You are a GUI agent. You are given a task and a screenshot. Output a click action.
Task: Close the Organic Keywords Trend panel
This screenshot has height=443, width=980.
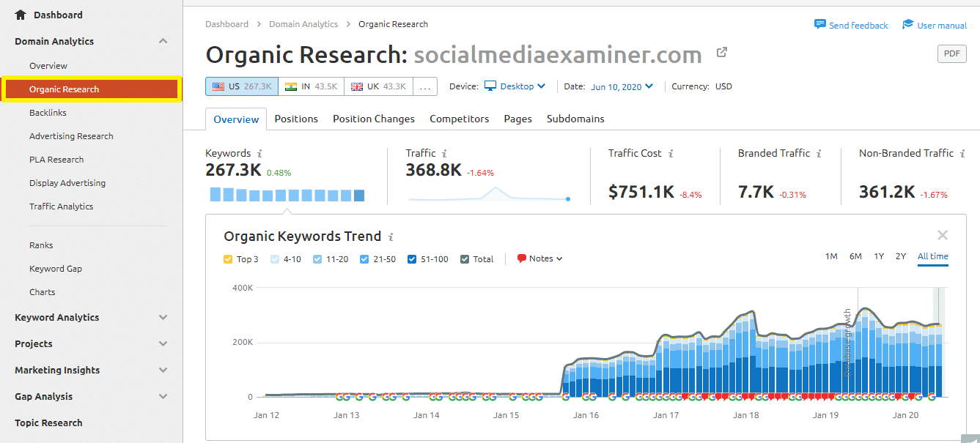[943, 235]
